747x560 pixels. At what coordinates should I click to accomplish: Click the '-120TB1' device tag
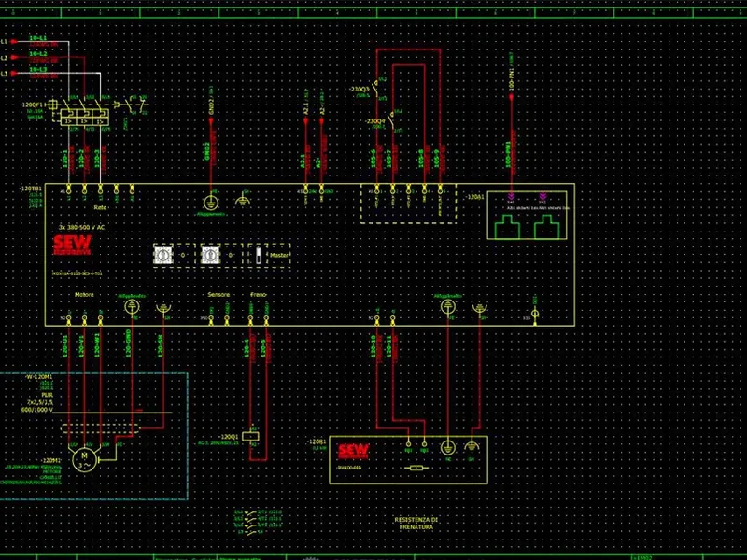(30, 189)
